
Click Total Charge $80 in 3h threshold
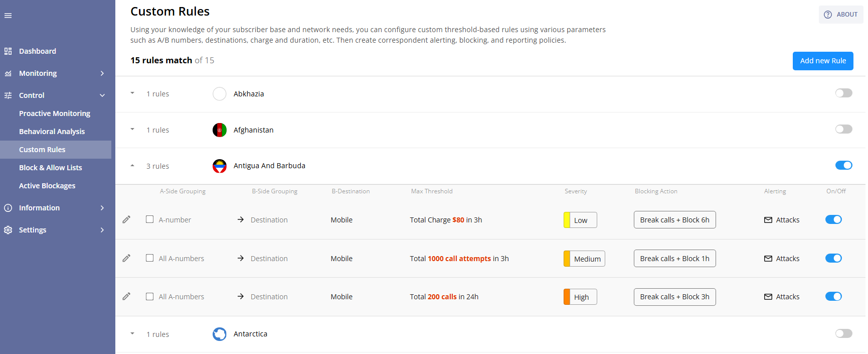point(446,220)
